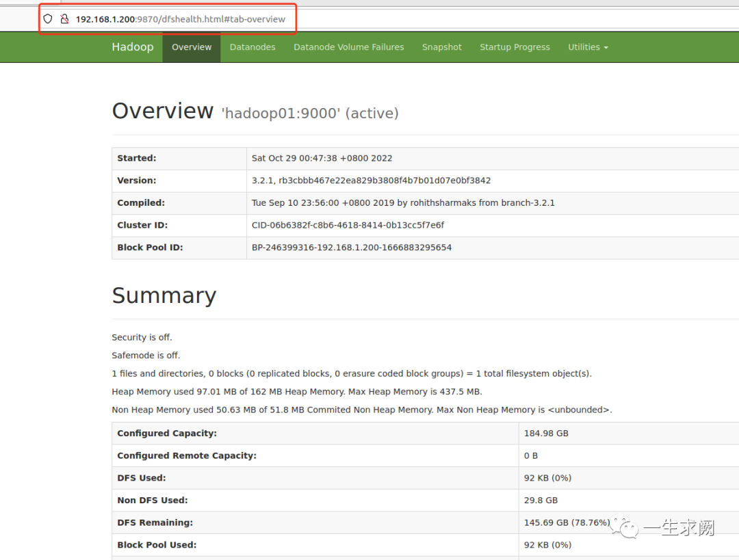
Task: Click the Cluster ID value
Action: 348,225
